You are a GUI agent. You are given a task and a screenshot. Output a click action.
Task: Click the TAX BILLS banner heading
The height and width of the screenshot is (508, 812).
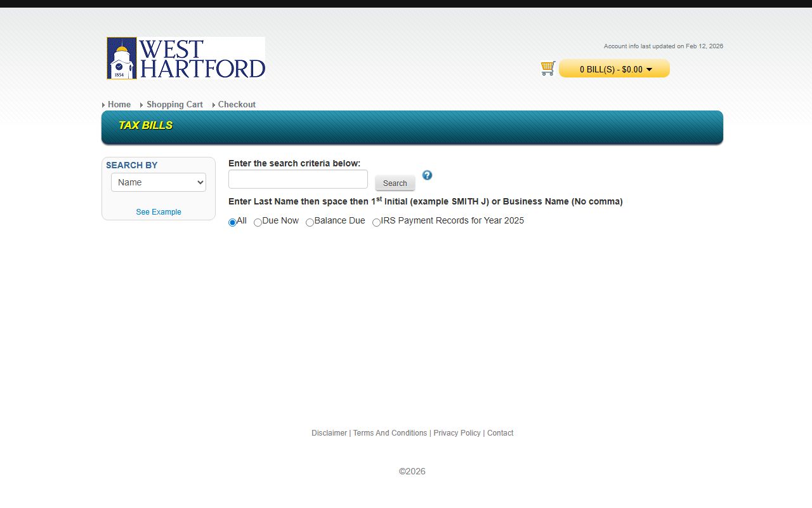pyautogui.click(x=145, y=126)
